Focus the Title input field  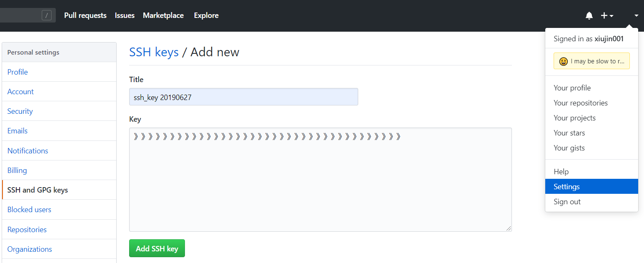[243, 97]
